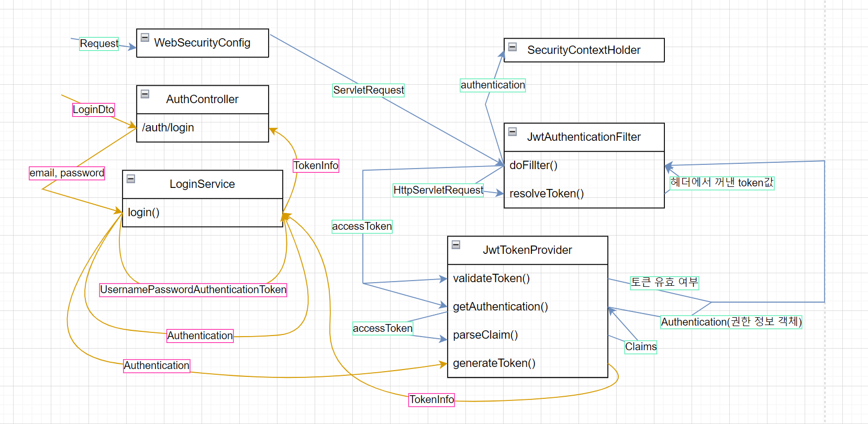Collapse the JwtTokenProvider container
This screenshot has height=424, width=868.
(456, 245)
